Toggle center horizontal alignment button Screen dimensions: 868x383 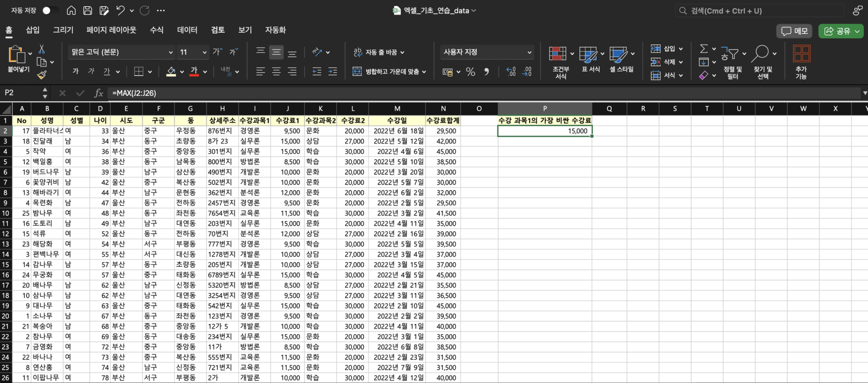click(276, 71)
